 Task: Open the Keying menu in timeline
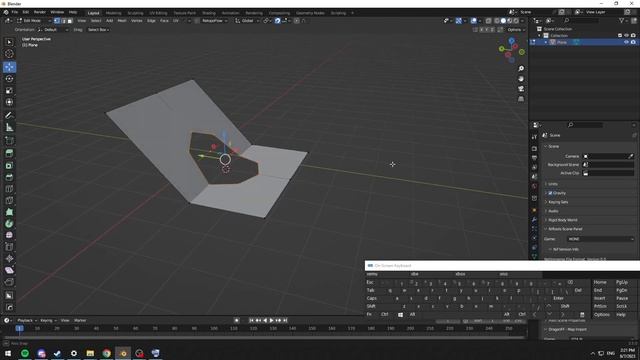(48, 320)
